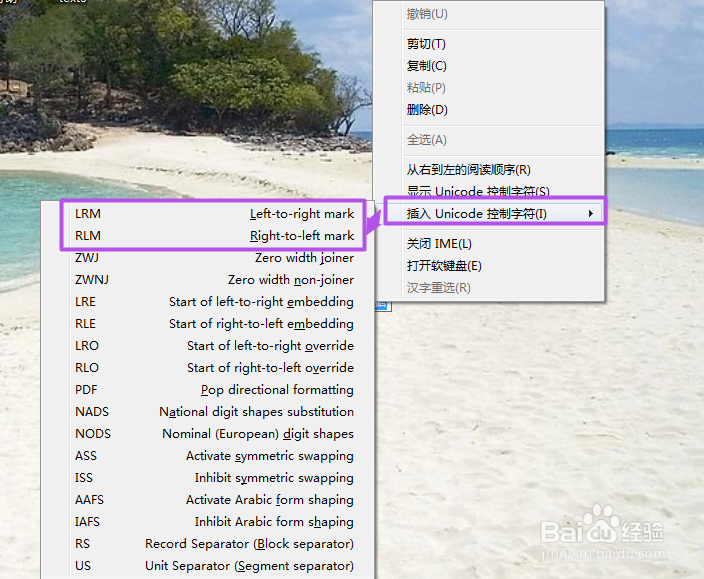Toggle 从右到左的阅读顺序(R) reading order
This screenshot has width=704, height=579.
489,170
